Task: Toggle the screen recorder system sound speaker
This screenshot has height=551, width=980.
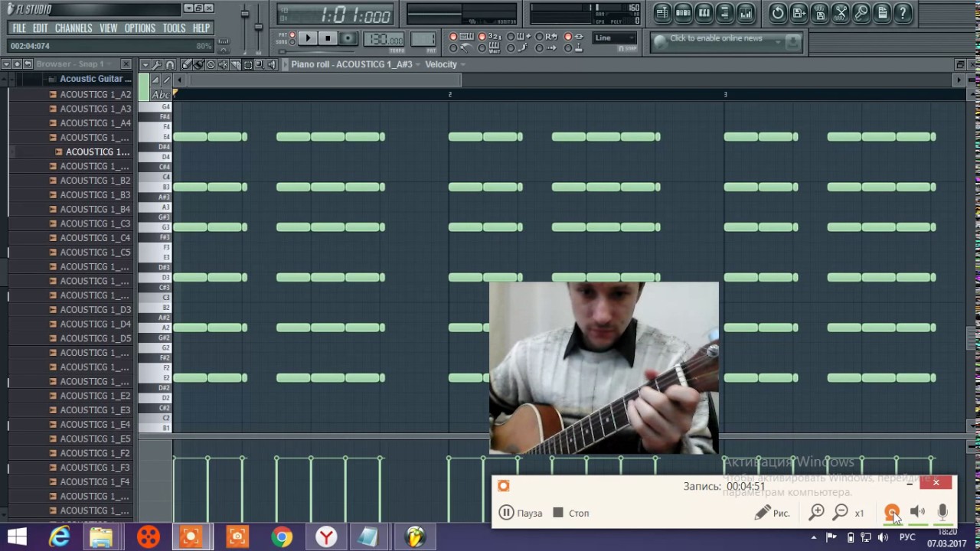Action: [x=917, y=512]
